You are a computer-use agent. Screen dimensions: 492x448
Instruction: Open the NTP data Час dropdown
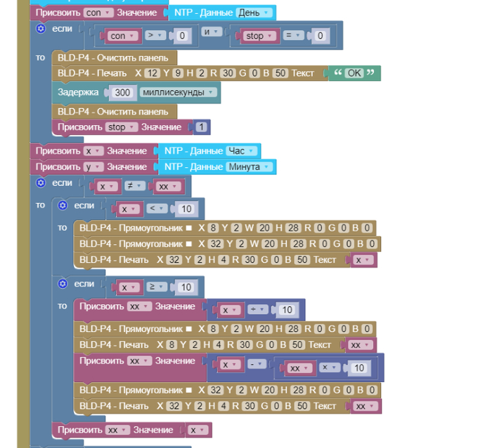tap(242, 151)
